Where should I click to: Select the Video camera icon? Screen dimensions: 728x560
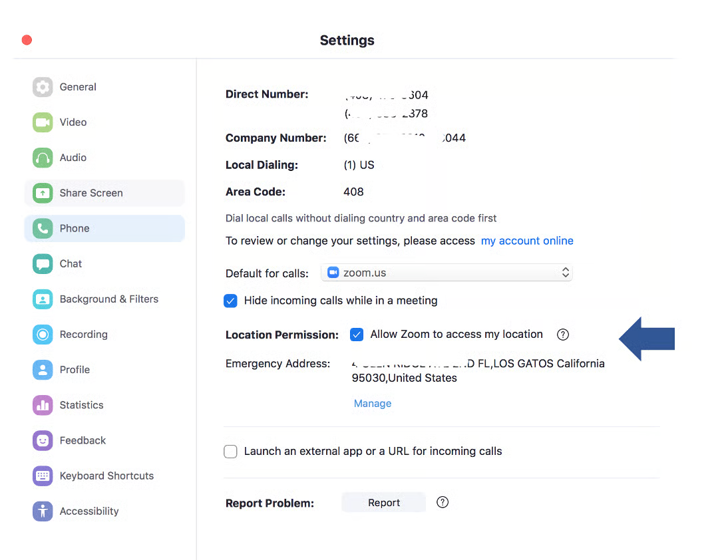[x=43, y=122]
